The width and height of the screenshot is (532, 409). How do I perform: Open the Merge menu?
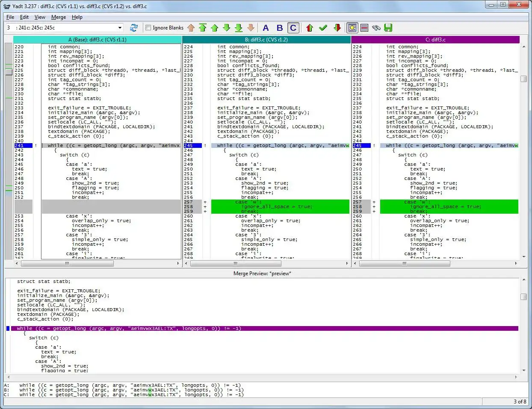59,17
